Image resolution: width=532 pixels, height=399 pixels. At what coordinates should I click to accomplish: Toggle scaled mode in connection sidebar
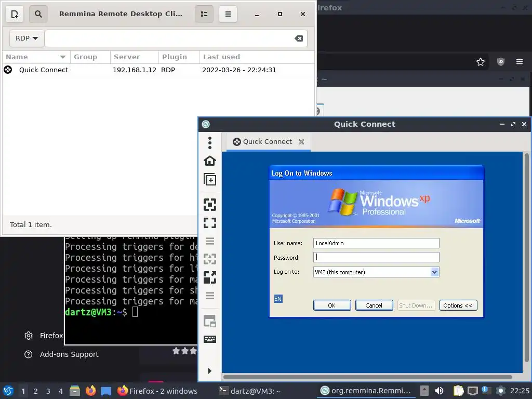[x=210, y=277]
